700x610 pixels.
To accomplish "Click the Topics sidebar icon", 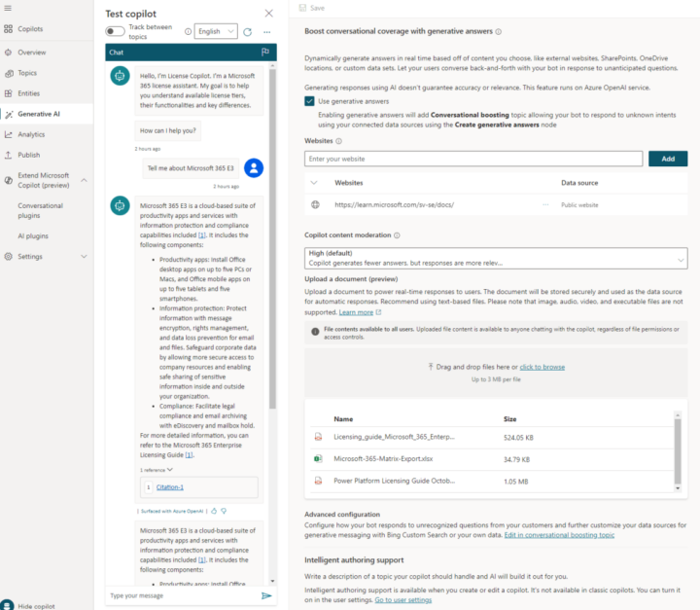I will (x=9, y=73).
